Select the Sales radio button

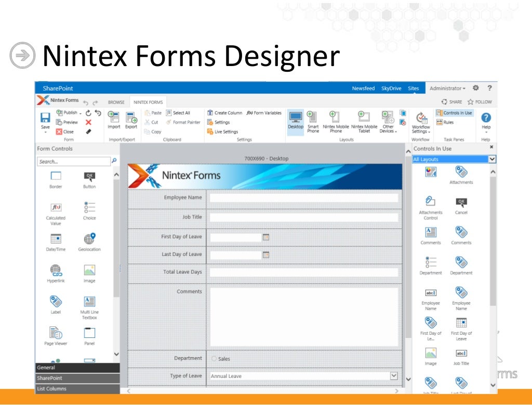point(214,359)
